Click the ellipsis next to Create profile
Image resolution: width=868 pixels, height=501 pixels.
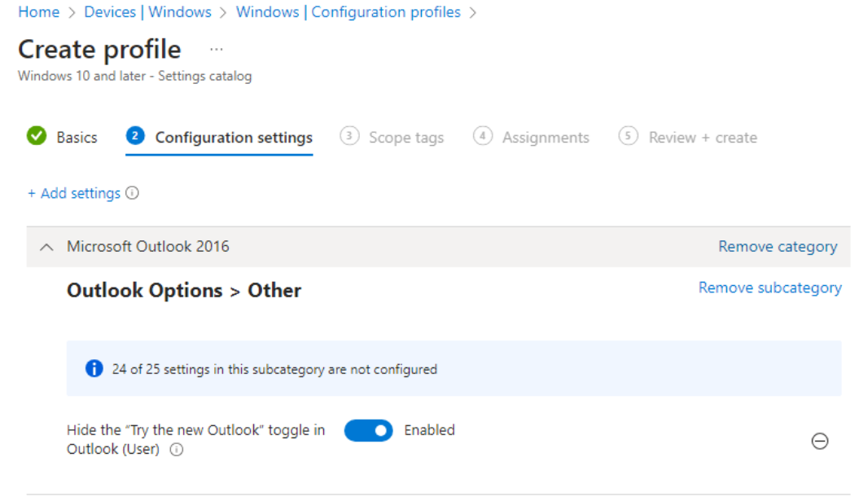[x=216, y=51]
